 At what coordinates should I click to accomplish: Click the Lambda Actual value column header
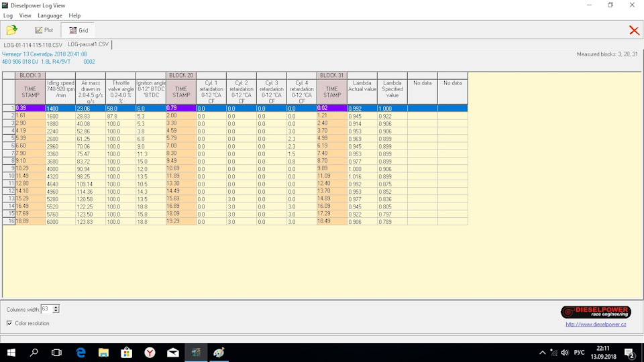[x=362, y=92]
